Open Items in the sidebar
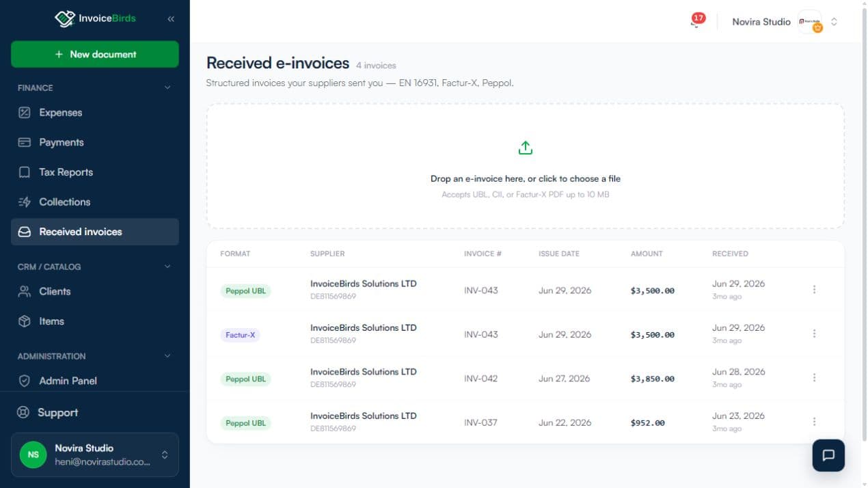The width and height of the screenshot is (868, 488). 95,321
